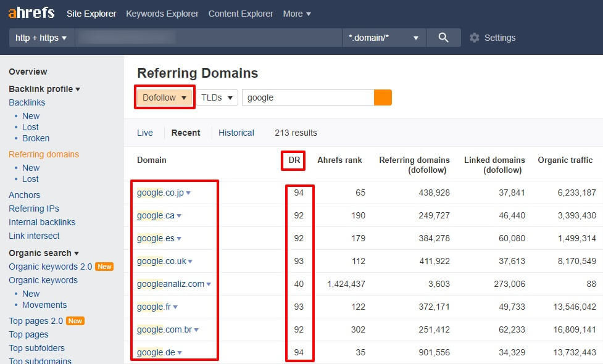Viewport: 603px width, 364px height.
Task: Click the google search filter field
Action: tap(308, 97)
